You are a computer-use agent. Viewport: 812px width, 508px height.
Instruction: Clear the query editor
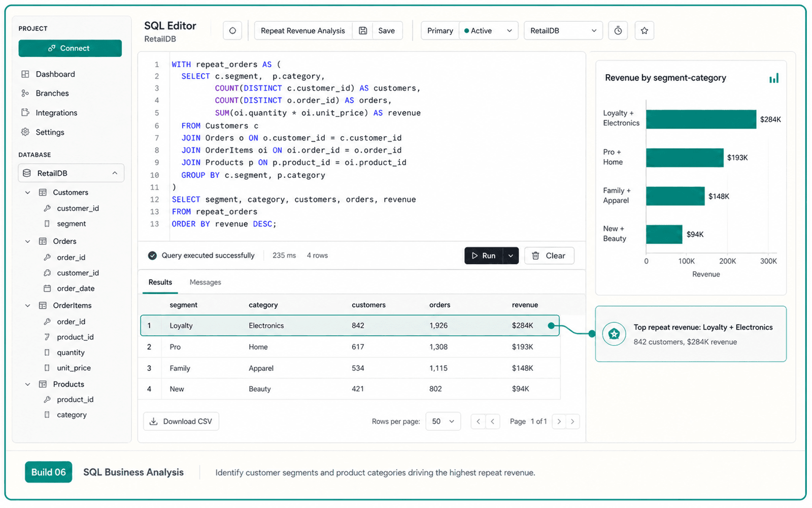[x=549, y=256]
